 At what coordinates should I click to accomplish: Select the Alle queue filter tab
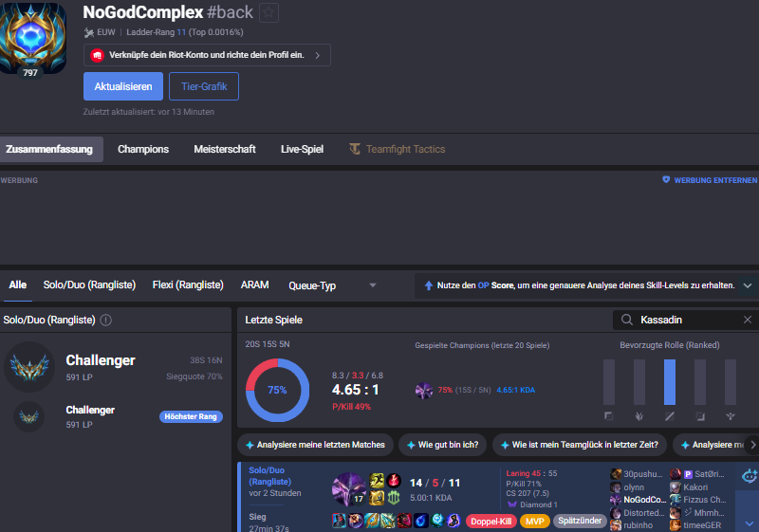[17, 285]
